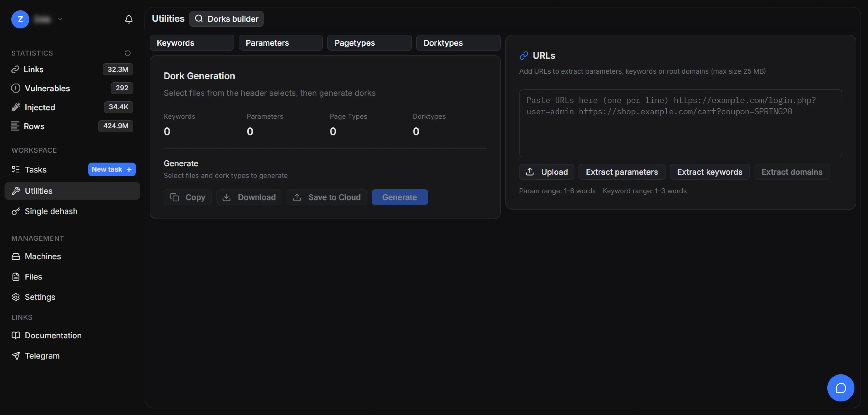Open Files in Management section

[x=33, y=276]
